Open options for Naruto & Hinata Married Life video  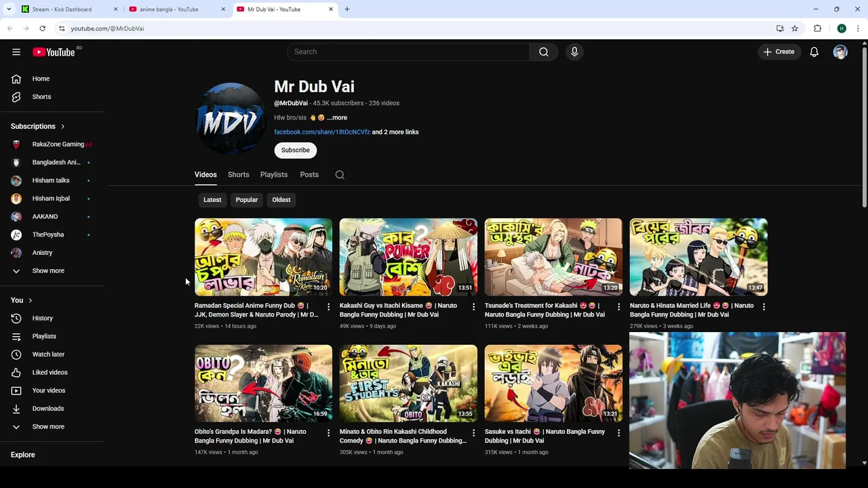pyautogui.click(x=764, y=307)
